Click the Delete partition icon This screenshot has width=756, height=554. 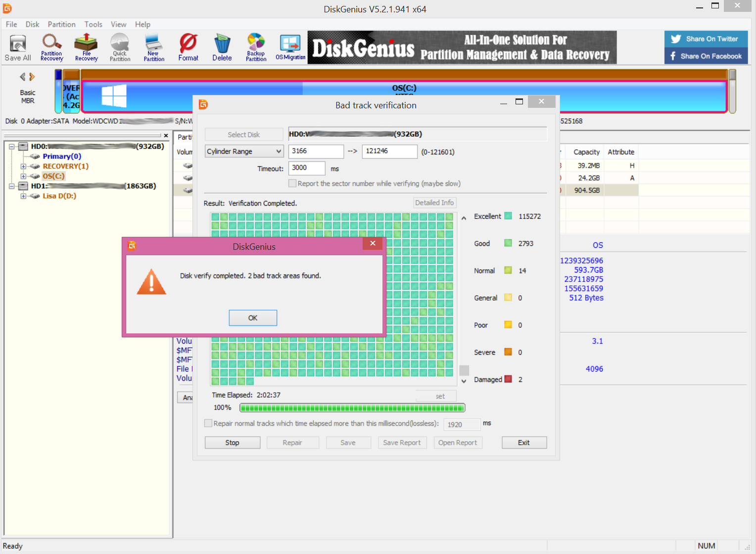coord(222,47)
